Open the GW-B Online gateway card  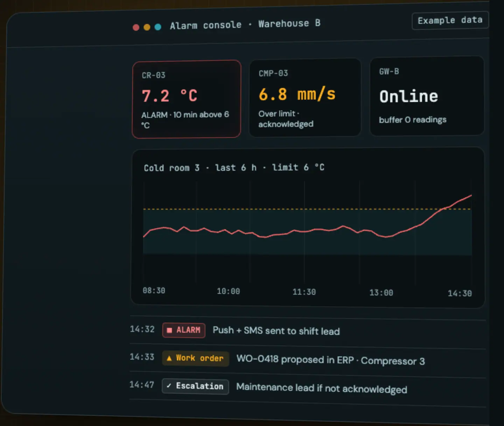click(427, 96)
